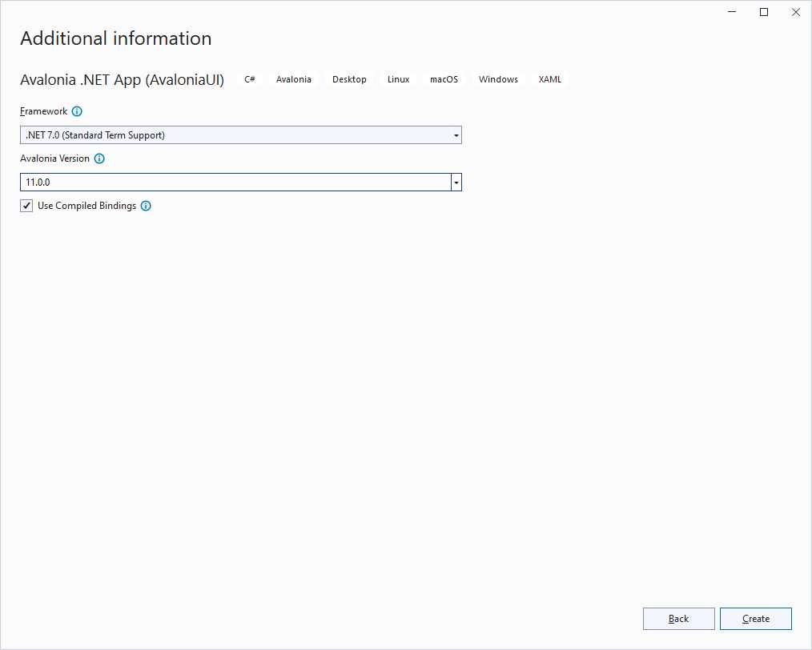Expand the .NET 7.0 combo box arrow
Image resolution: width=812 pixels, height=650 pixels.
456,134
